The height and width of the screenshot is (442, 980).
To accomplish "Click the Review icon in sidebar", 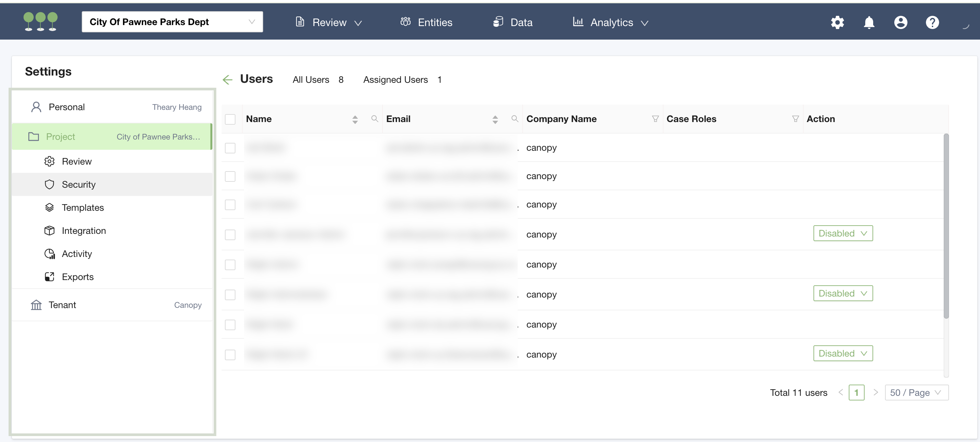I will 49,161.
